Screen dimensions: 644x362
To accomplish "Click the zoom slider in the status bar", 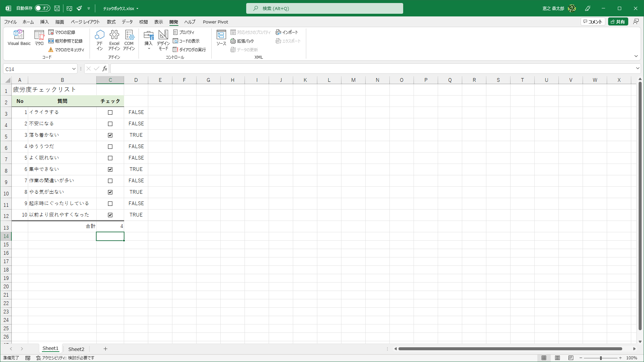I will pyautogui.click(x=601, y=358).
